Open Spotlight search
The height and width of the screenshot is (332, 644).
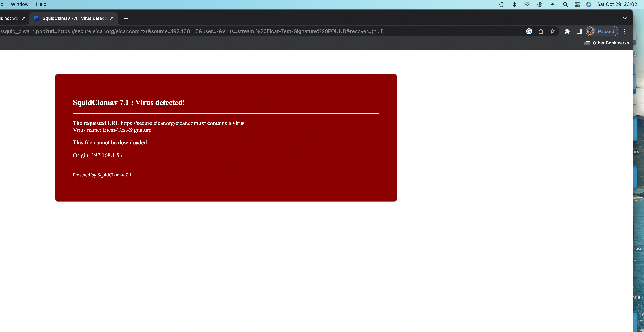tap(565, 4)
